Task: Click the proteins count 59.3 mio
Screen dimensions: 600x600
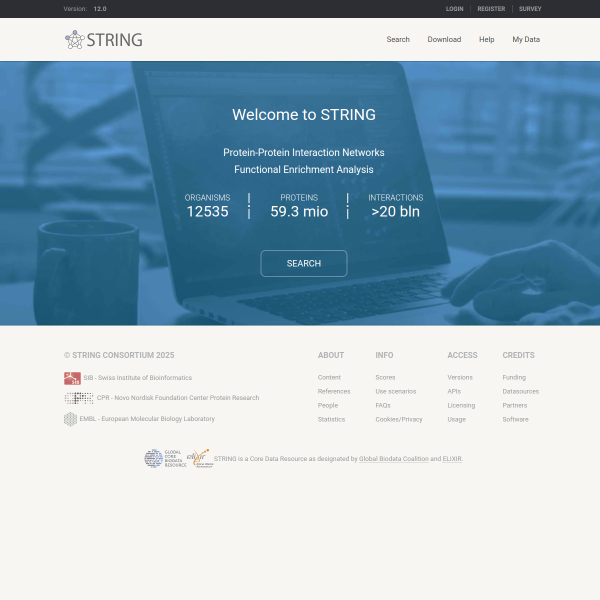Action: [x=299, y=212]
